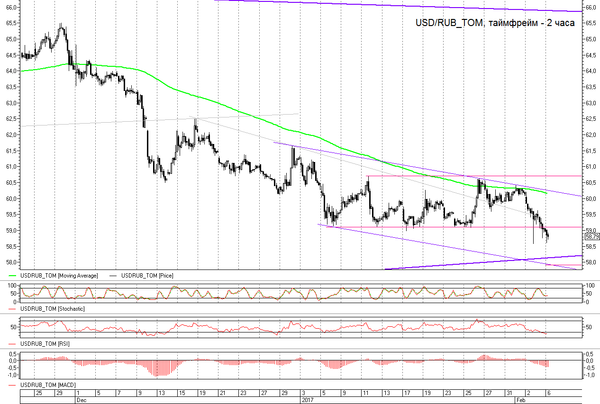This screenshot has height=404, width=600.
Task: Click the grey Price legend line marker
Action: coord(113,275)
